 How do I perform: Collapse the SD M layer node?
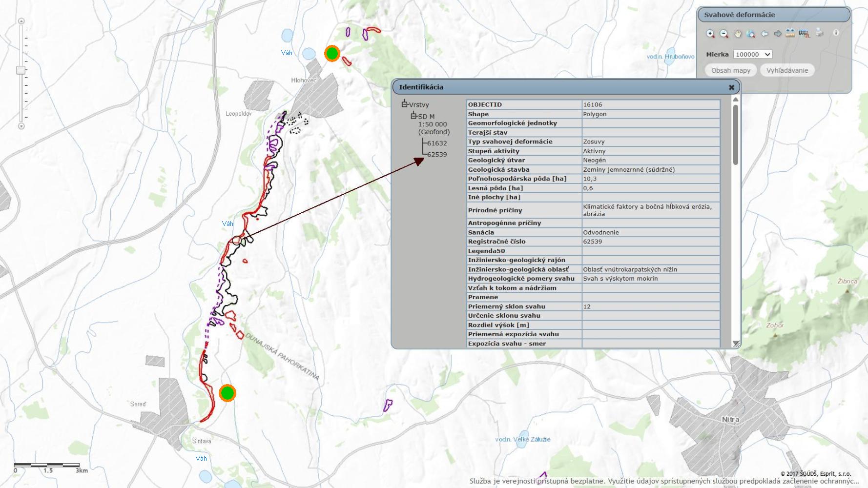click(413, 116)
